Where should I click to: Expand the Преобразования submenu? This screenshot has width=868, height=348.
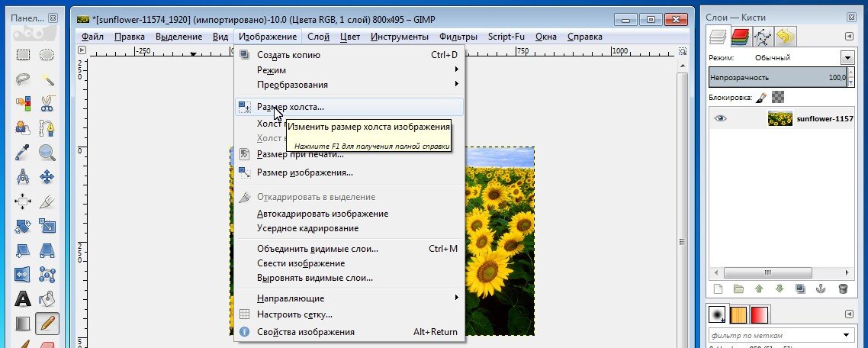[x=351, y=85]
